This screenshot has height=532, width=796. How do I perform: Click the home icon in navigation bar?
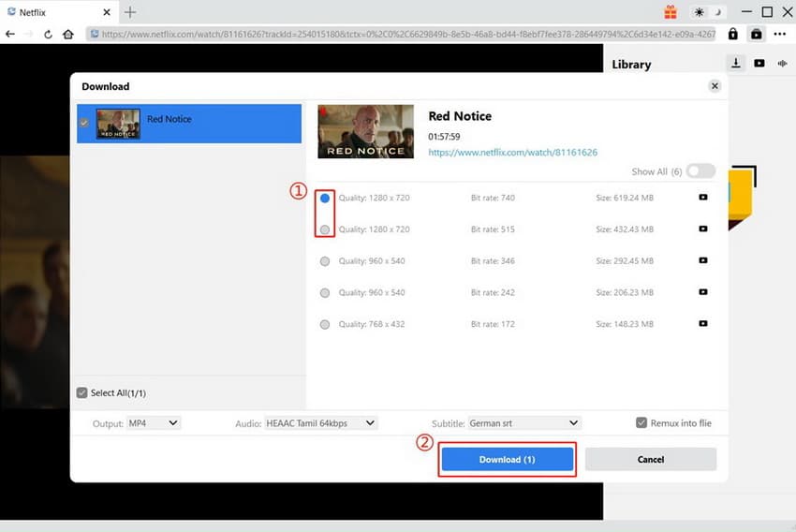[68, 34]
